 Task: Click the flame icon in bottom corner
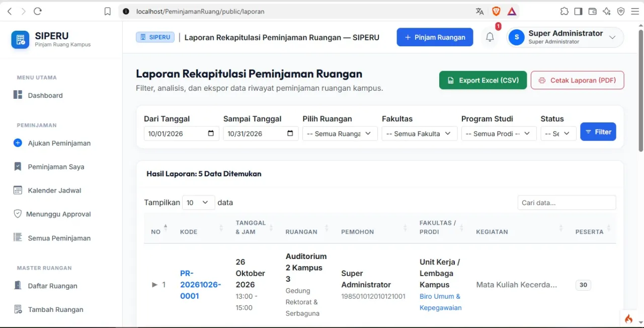[x=628, y=318]
